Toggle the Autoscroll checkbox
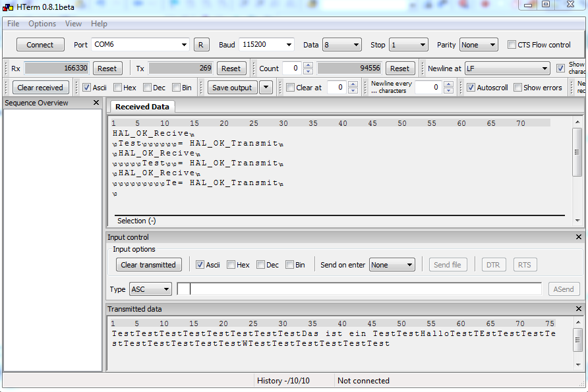Image resolution: width=588 pixels, height=392 pixels. tap(471, 88)
